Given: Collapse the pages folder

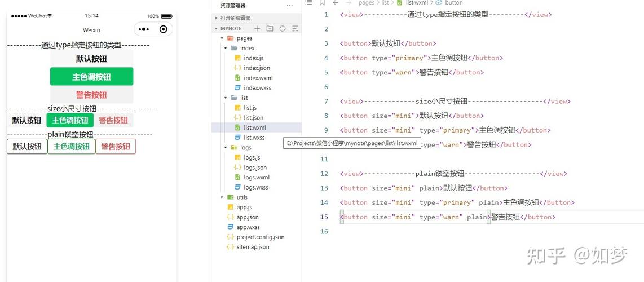Looking at the screenshot, I should pyautogui.click(x=244, y=38).
